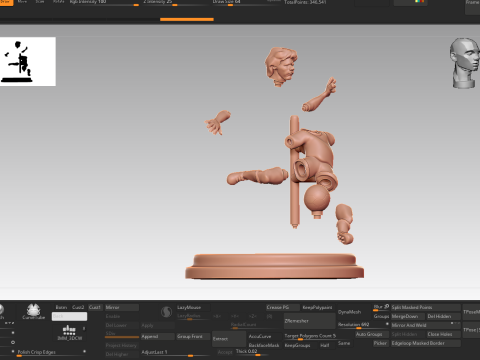Viewport: 480px width, 360px height.
Task: Open the silhouette thumbnail view
Action: click(x=28, y=61)
